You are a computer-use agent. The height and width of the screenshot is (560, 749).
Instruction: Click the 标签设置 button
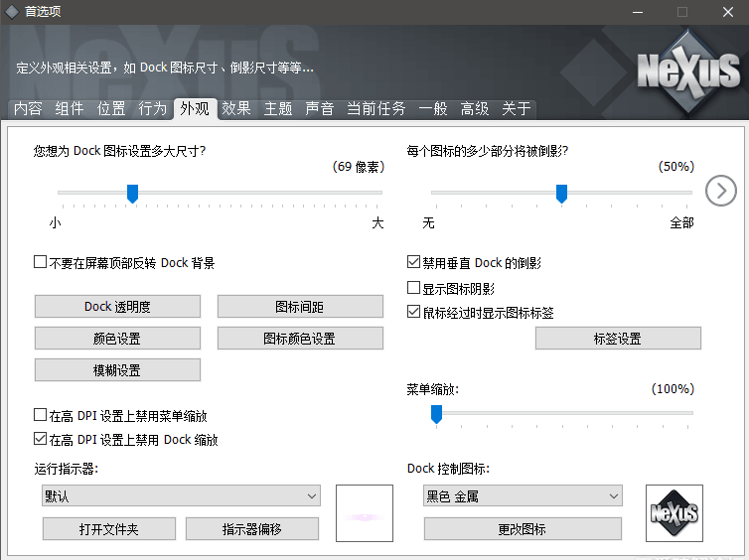point(618,339)
